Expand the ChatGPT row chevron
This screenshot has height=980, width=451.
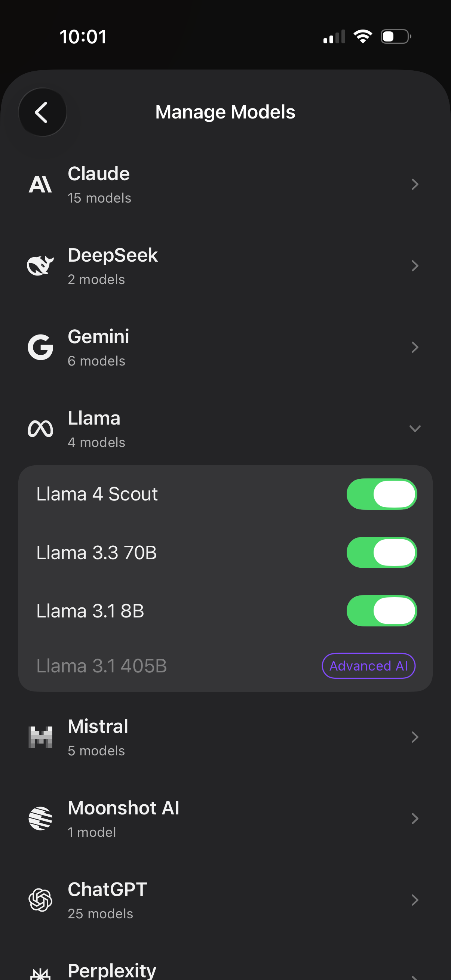click(x=414, y=900)
